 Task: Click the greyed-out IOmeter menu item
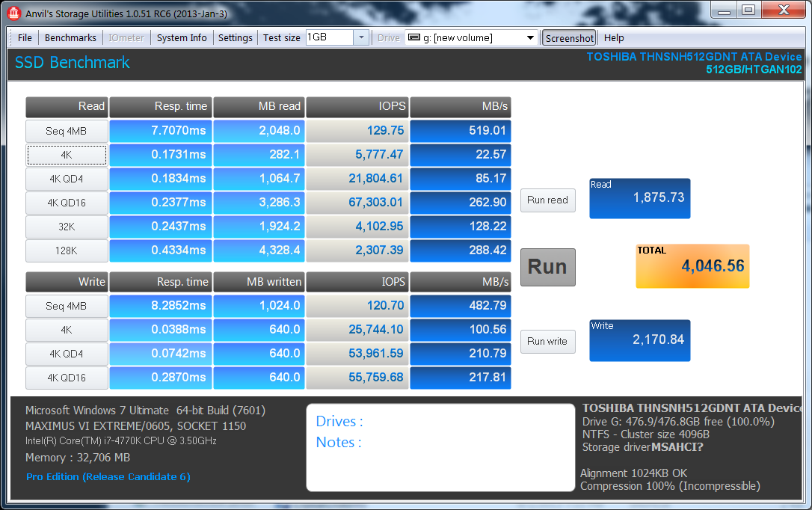tap(126, 38)
